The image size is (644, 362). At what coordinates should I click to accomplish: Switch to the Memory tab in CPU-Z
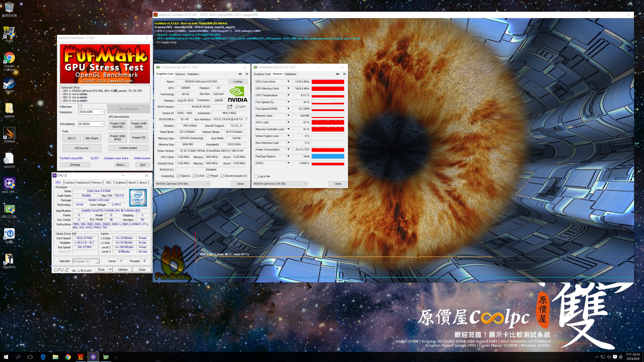pos(97,183)
